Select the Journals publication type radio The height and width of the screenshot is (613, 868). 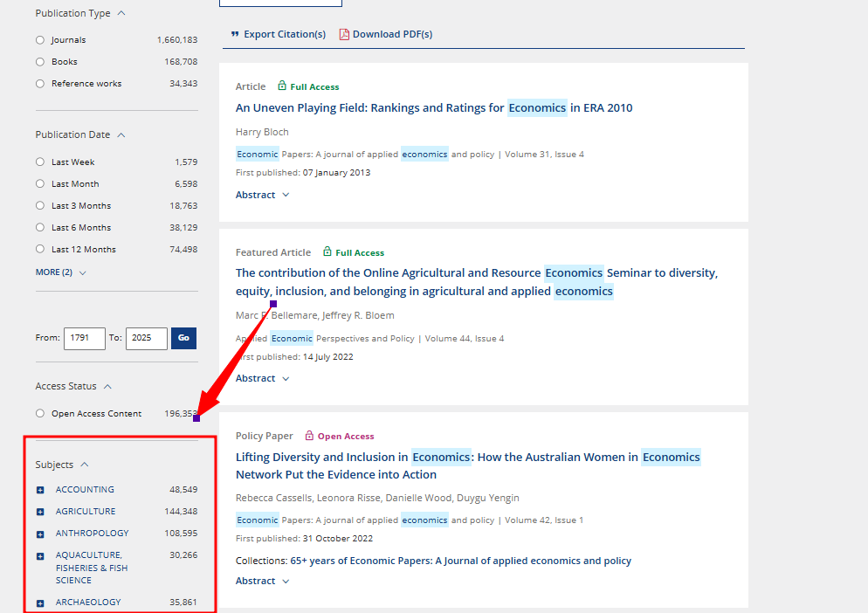[x=40, y=40]
